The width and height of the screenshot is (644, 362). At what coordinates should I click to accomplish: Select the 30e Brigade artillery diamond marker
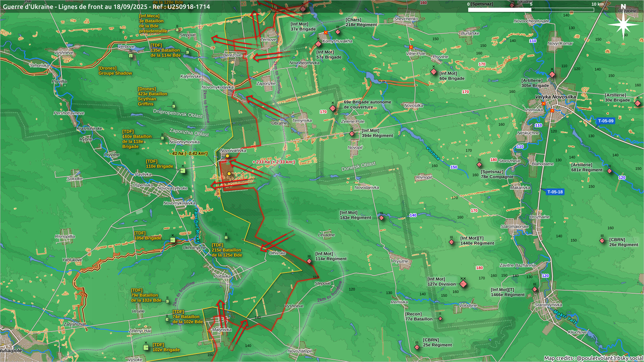(x=637, y=103)
